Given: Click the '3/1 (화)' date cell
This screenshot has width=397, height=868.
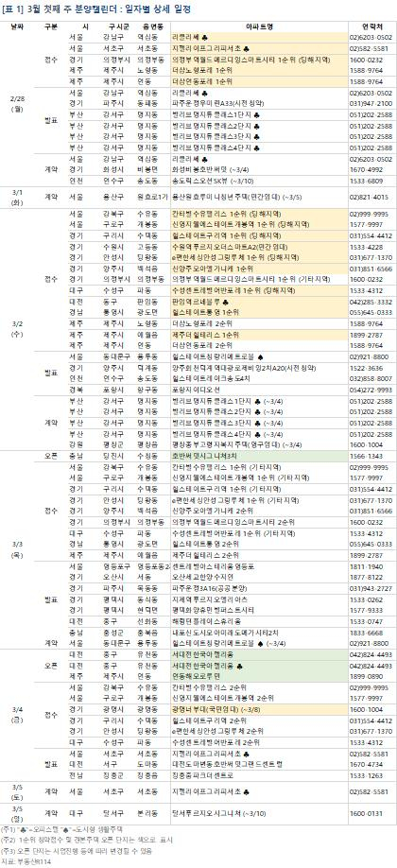Looking at the screenshot, I should coord(16,196).
